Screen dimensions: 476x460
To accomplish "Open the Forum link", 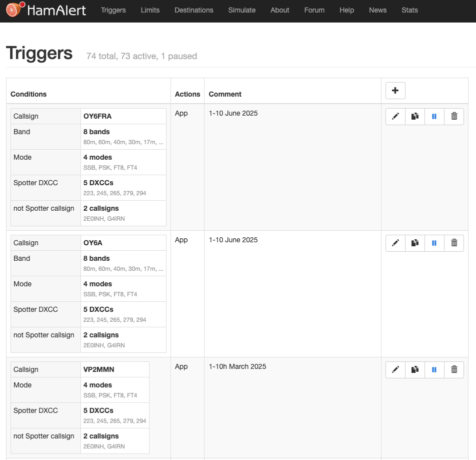I will coord(314,10).
